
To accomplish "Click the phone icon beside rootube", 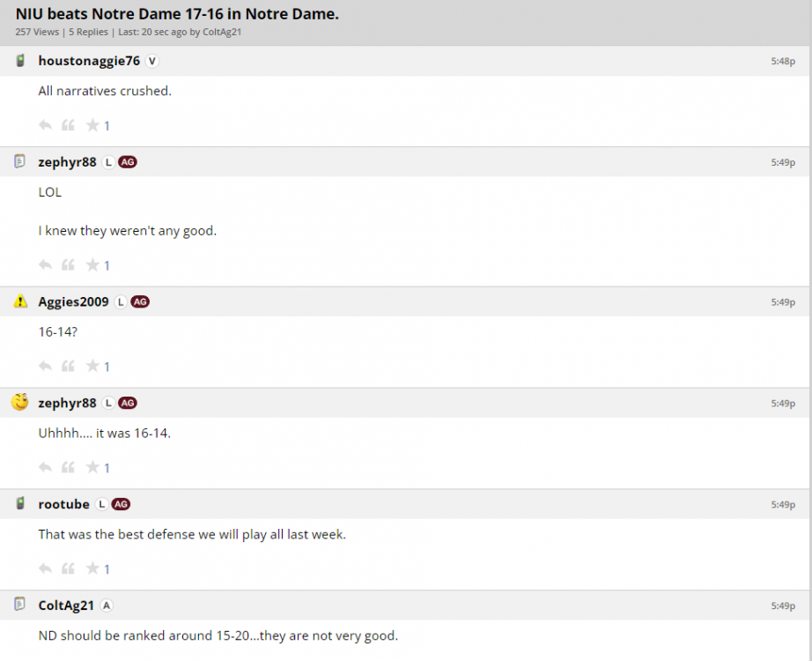I will [20, 504].
